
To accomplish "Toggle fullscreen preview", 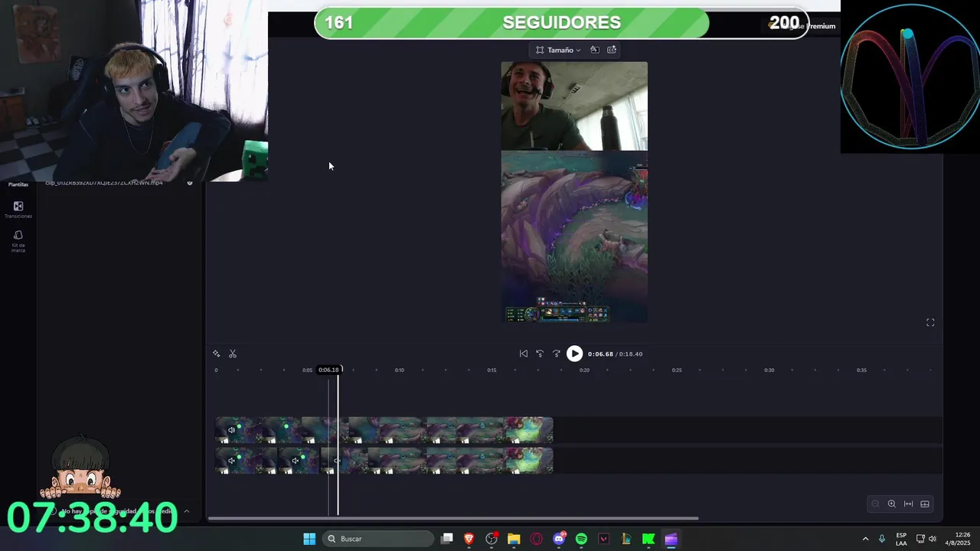I will (930, 323).
